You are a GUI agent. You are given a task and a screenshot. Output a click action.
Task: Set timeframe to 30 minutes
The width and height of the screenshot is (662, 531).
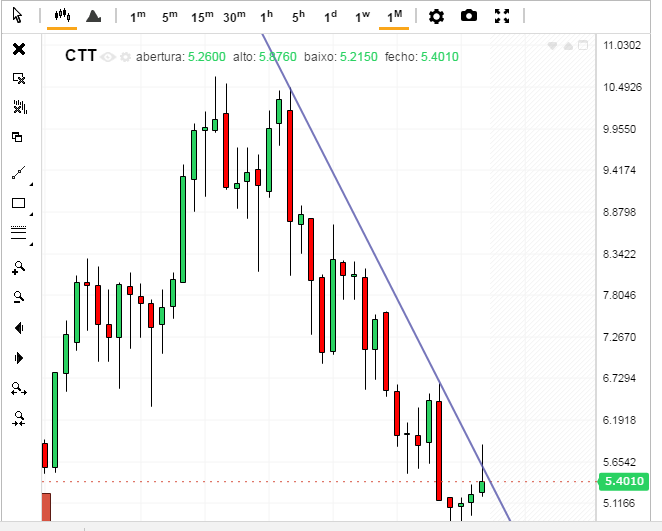[234, 16]
